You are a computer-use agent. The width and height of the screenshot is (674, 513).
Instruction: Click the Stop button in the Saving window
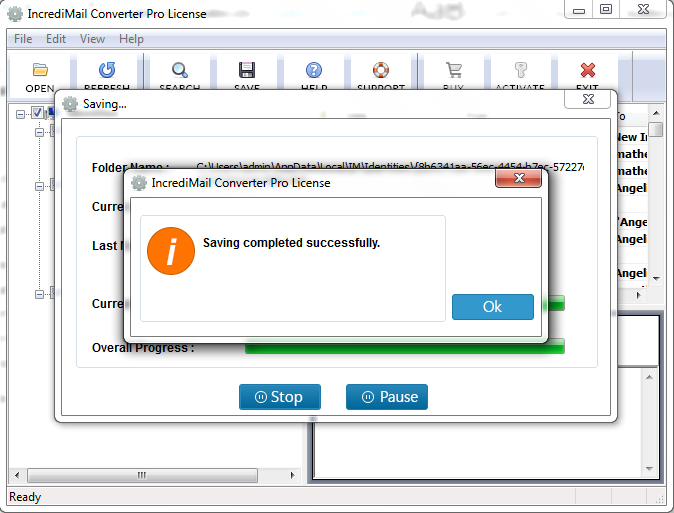tap(280, 396)
